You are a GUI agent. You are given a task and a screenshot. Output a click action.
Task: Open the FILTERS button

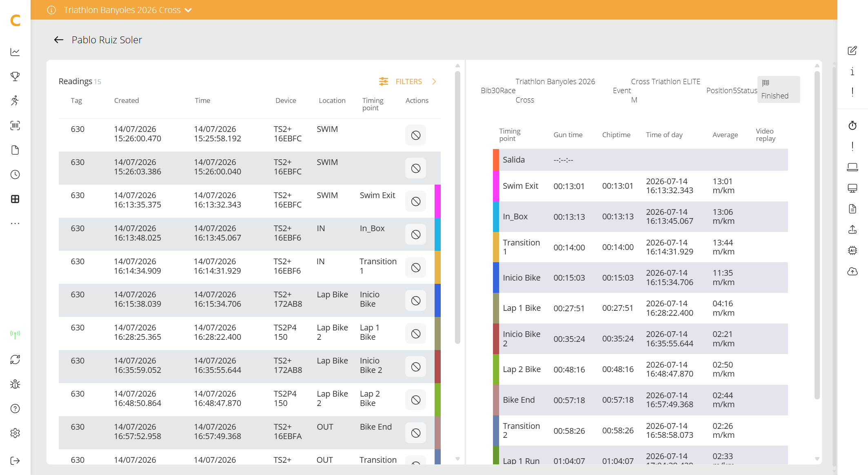[401, 81]
